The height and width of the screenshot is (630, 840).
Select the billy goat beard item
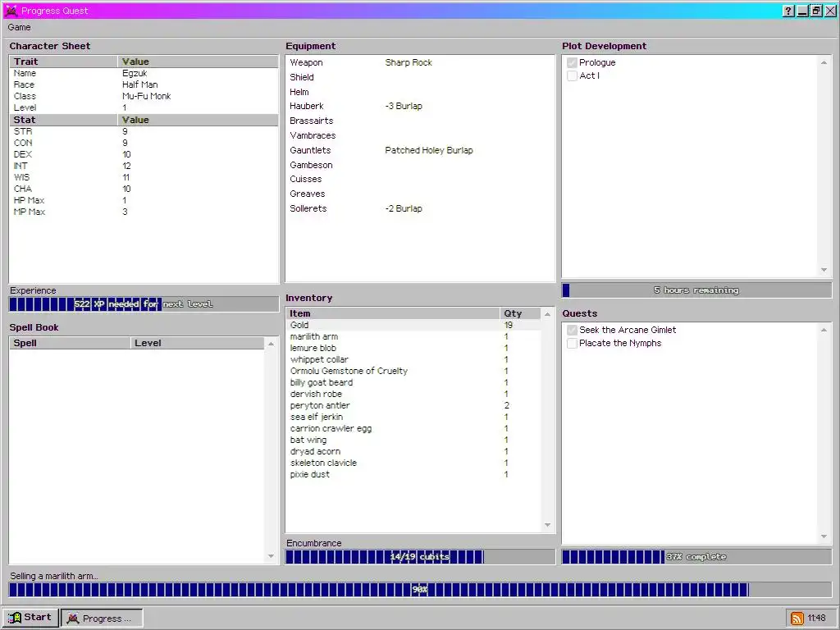(x=413, y=383)
